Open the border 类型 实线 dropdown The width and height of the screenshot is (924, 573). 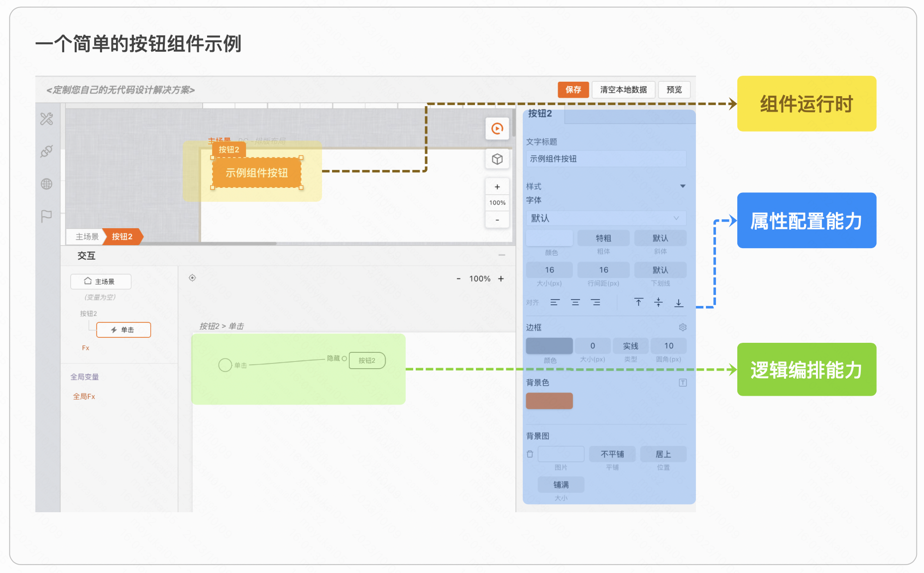pos(630,346)
